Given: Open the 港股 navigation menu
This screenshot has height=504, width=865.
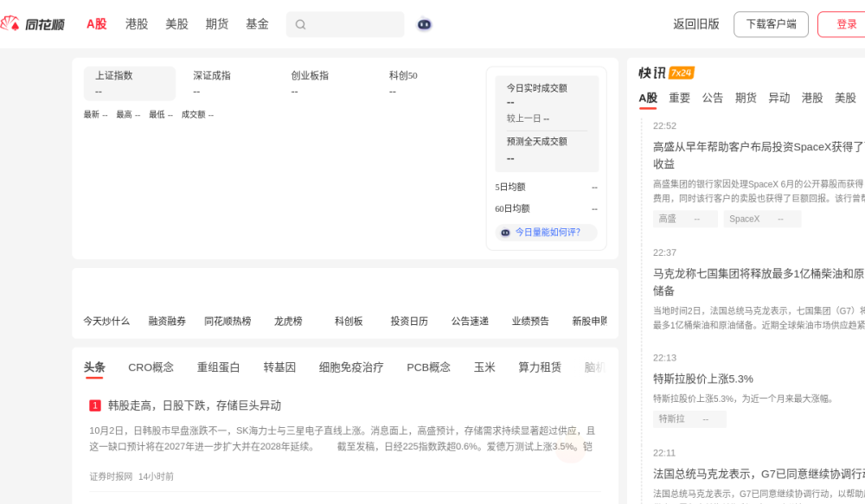Looking at the screenshot, I should pyautogui.click(x=137, y=24).
